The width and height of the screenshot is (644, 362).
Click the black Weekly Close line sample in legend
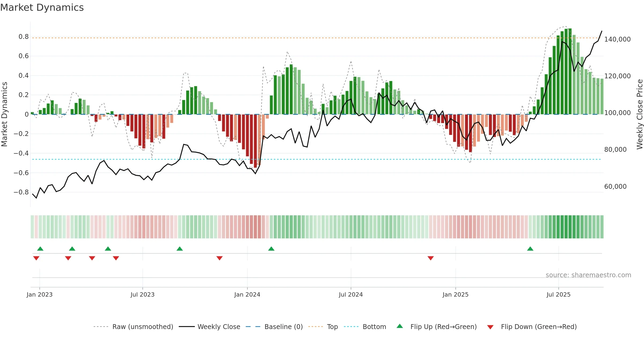pos(187,327)
